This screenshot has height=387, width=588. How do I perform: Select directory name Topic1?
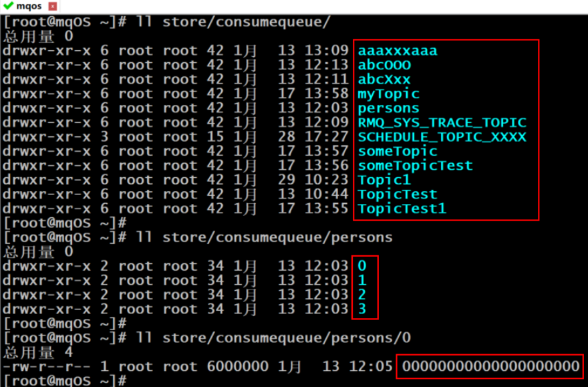[x=384, y=180]
